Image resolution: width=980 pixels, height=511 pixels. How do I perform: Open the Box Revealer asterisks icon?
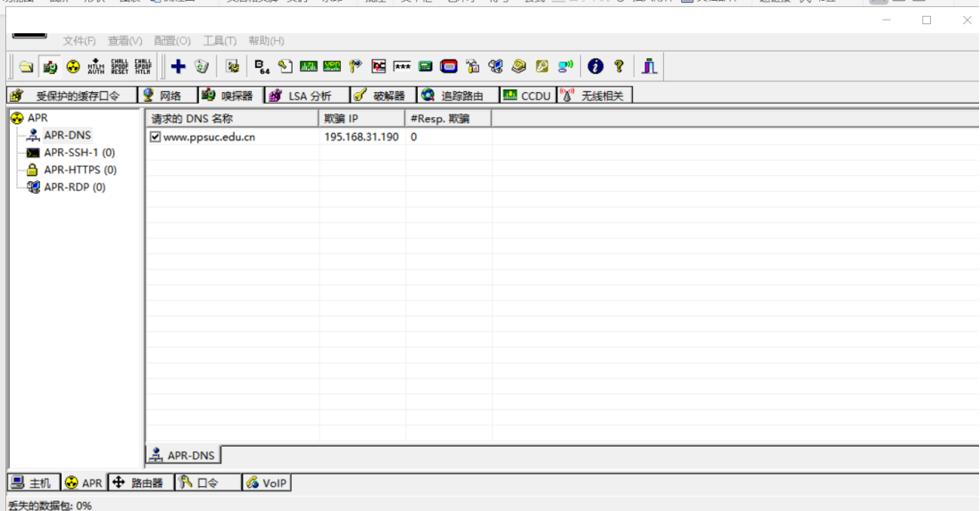coord(402,66)
